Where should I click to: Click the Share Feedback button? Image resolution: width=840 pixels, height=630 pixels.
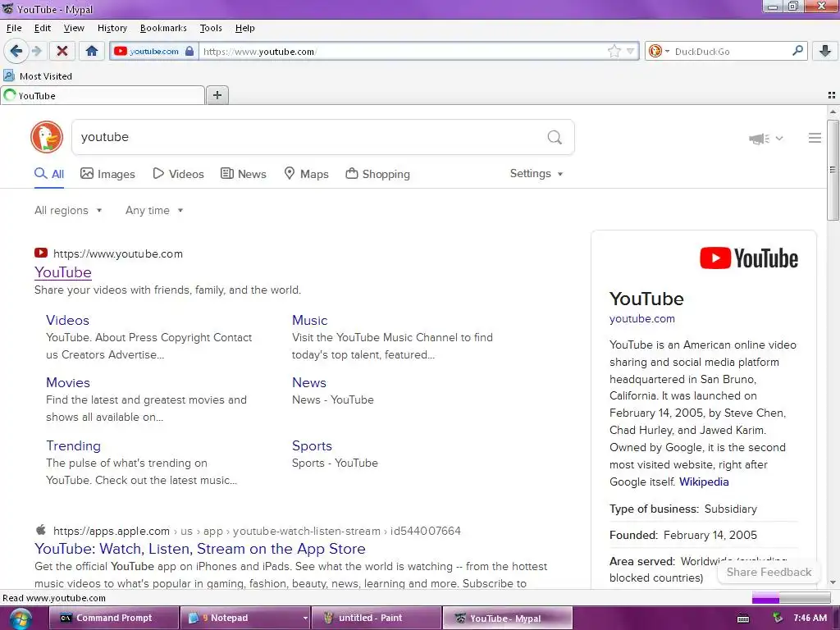768,572
